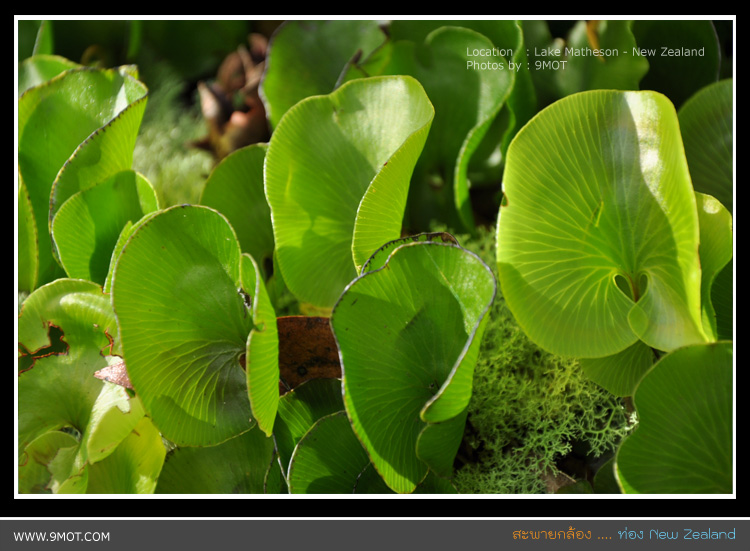This screenshot has width=750, height=551.
Task: Click the 'Photos by : 9MOT' caption
Action: pos(516,65)
